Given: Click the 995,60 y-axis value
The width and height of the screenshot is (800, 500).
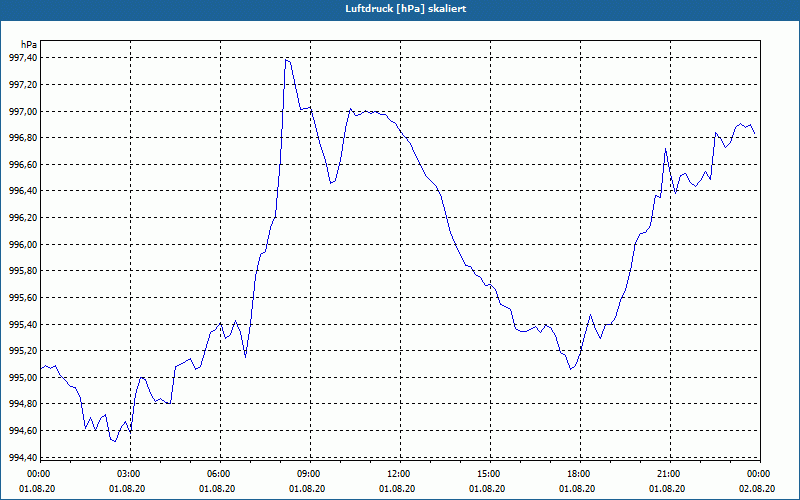Looking at the screenshot, I should (x=23, y=297).
